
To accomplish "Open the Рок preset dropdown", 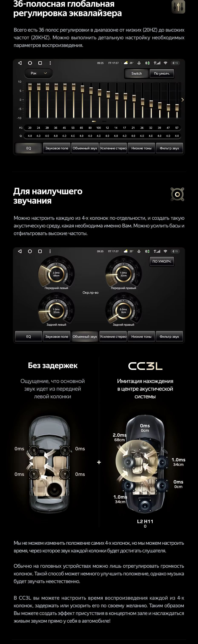I will tap(39, 73).
